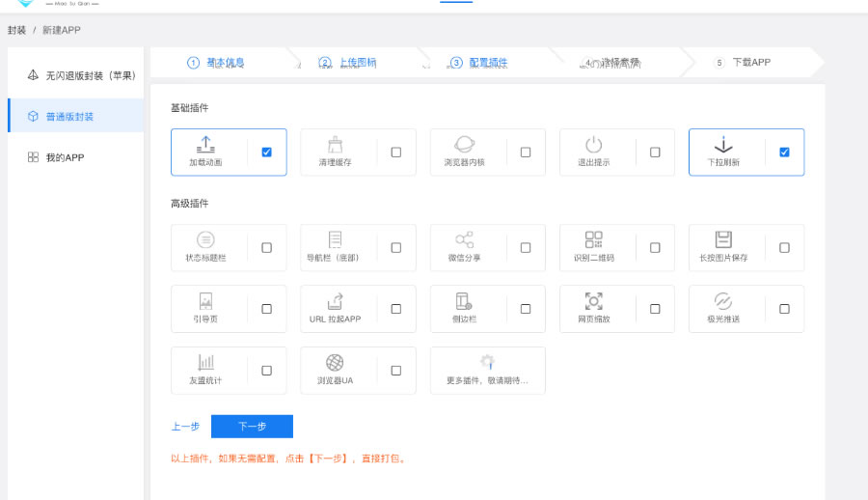Check the 侧边栏 checkbox

(526, 309)
